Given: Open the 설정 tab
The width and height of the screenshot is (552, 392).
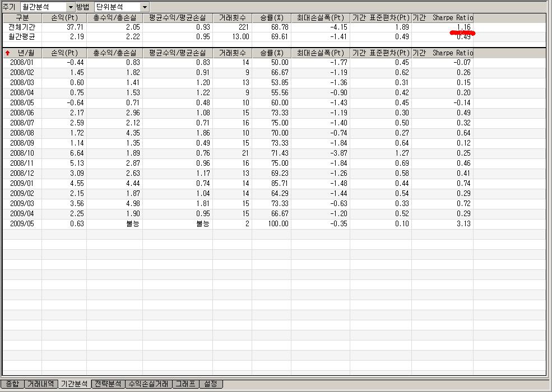Looking at the screenshot, I should point(211,384).
